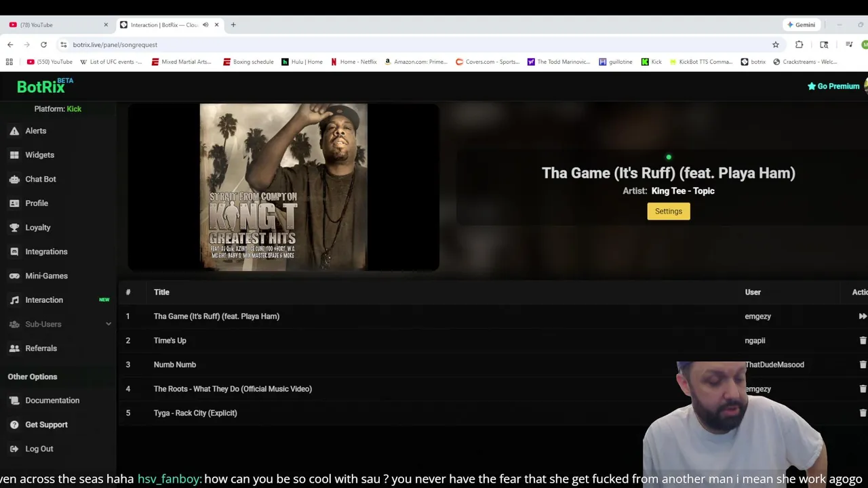Delete Numb Numb from the queue

coord(863,365)
